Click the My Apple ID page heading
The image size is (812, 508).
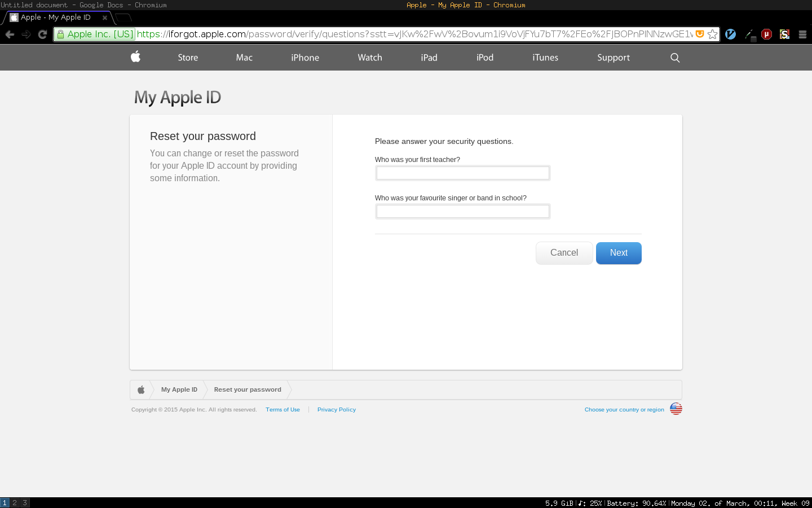(178, 98)
